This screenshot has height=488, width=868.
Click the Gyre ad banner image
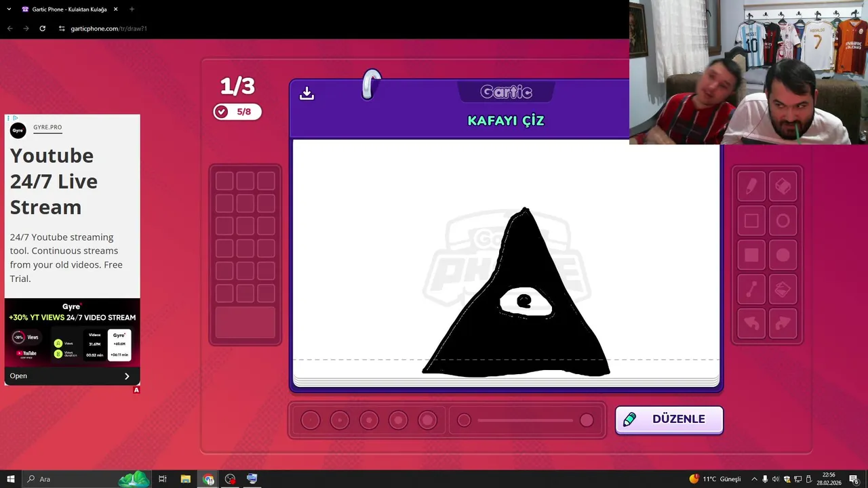click(x=72, y=333)
